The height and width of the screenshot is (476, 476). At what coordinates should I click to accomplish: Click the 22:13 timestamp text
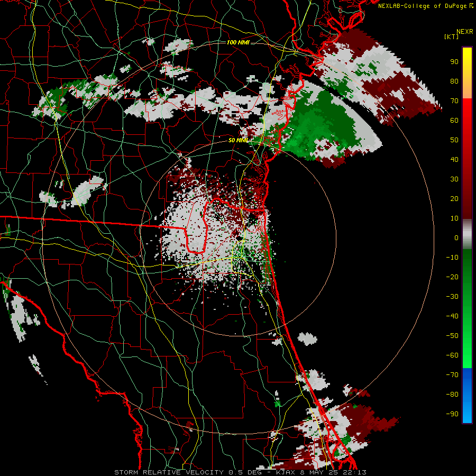tap(354, 472)
